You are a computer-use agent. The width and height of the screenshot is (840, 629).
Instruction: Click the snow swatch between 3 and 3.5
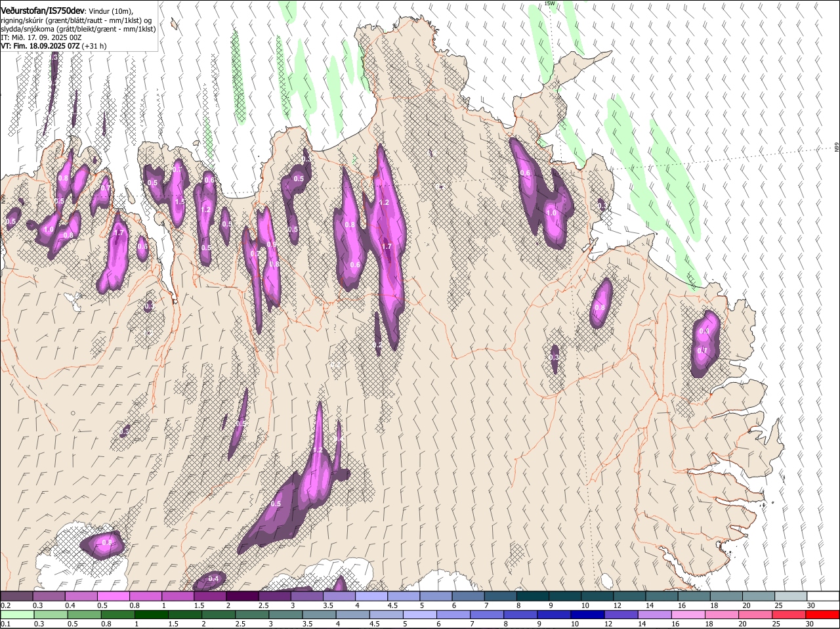tap(307, 596)
